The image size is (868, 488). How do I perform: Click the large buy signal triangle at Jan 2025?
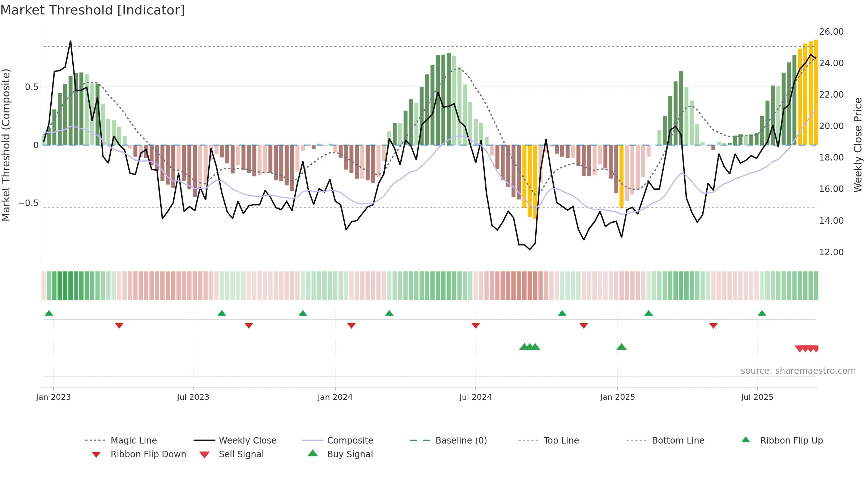click(x=621, y=347)
